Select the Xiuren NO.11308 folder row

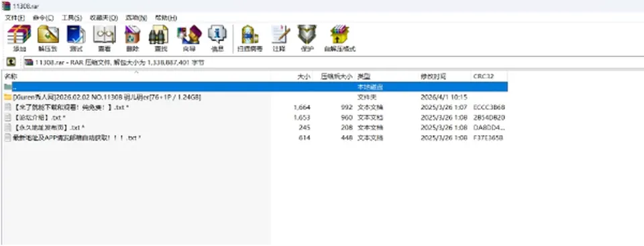click(x=255, y=97)
